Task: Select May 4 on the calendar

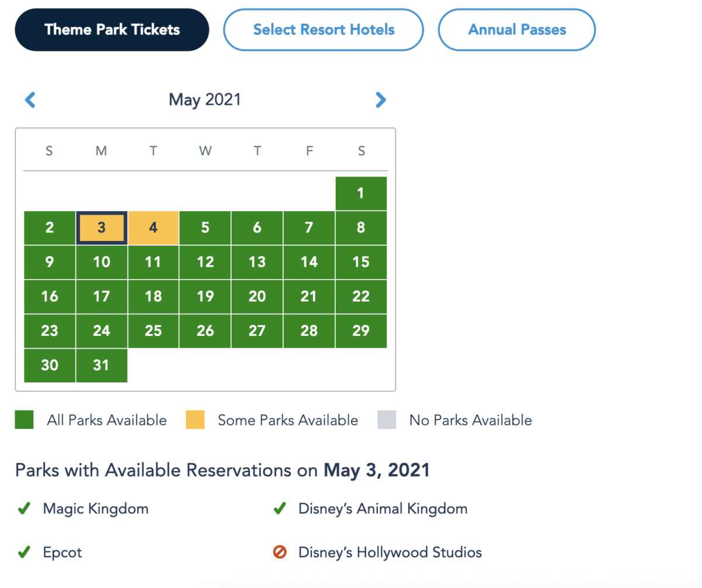Action: (x=153, y=228)
